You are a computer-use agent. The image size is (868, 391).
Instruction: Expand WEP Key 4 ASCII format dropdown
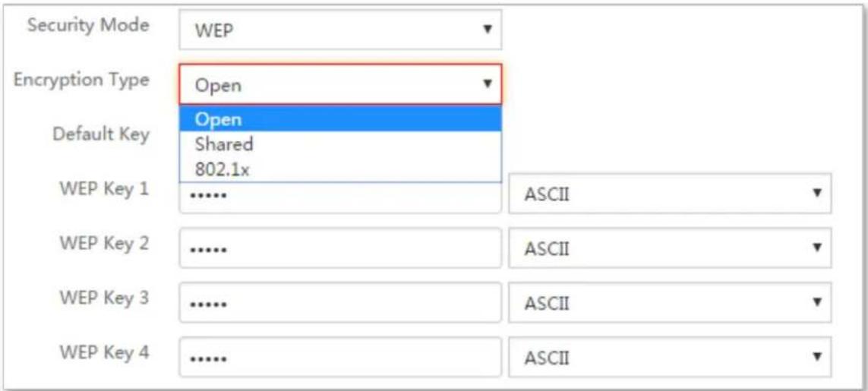point(670,358)
